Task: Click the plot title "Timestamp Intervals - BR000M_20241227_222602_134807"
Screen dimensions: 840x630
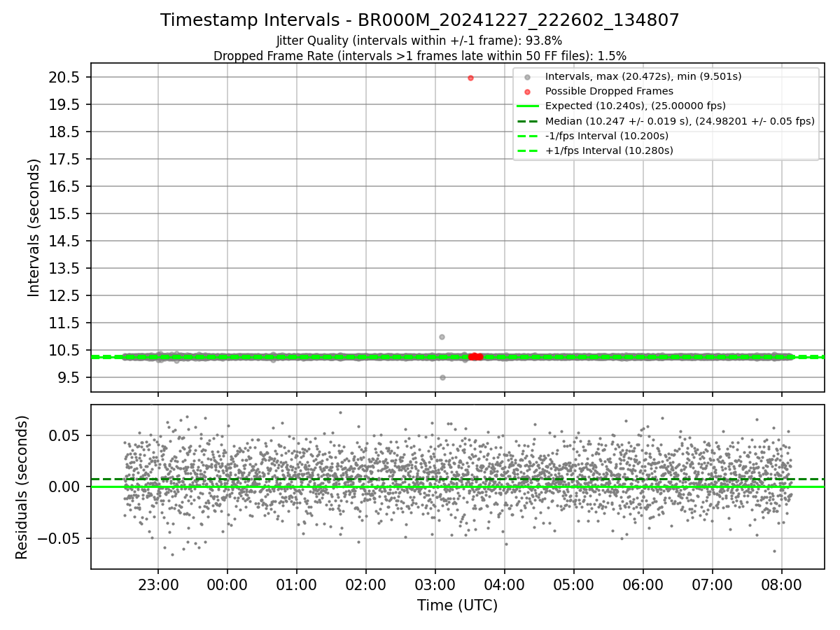Action: (x=420, y=20)
